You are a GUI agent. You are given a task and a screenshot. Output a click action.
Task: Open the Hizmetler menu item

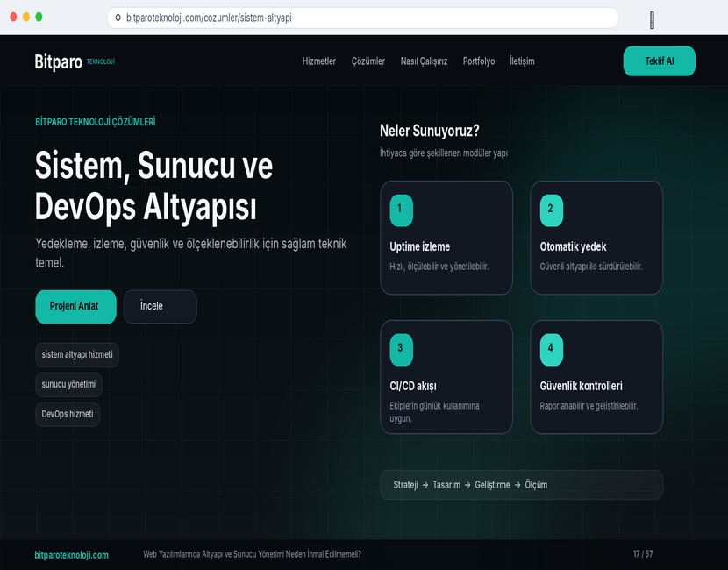319,61
